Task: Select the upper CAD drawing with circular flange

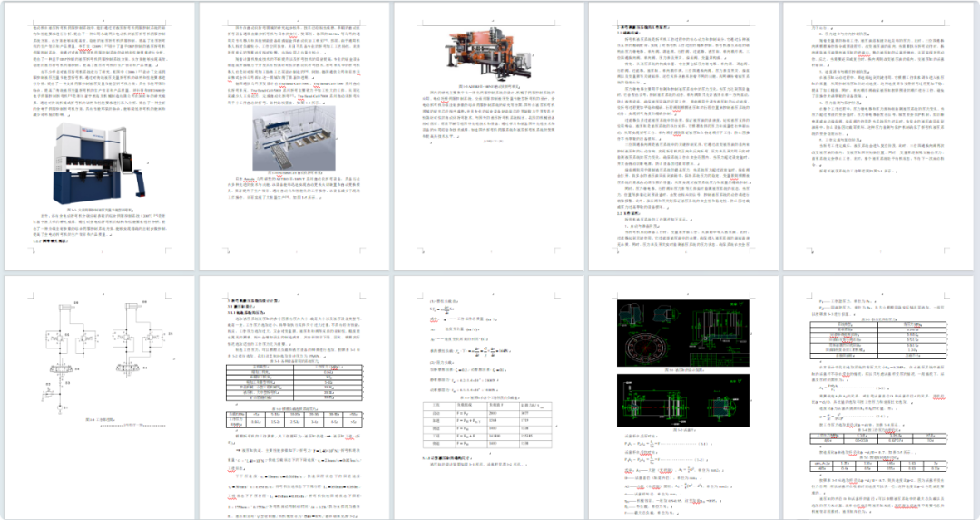Action: click(x=682, y=334)
